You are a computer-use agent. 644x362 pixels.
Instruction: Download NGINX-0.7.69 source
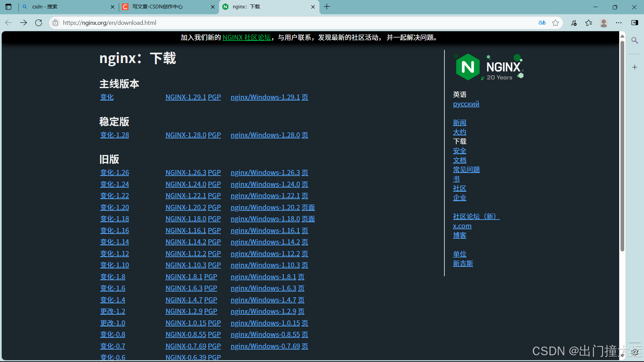point(186,346)
